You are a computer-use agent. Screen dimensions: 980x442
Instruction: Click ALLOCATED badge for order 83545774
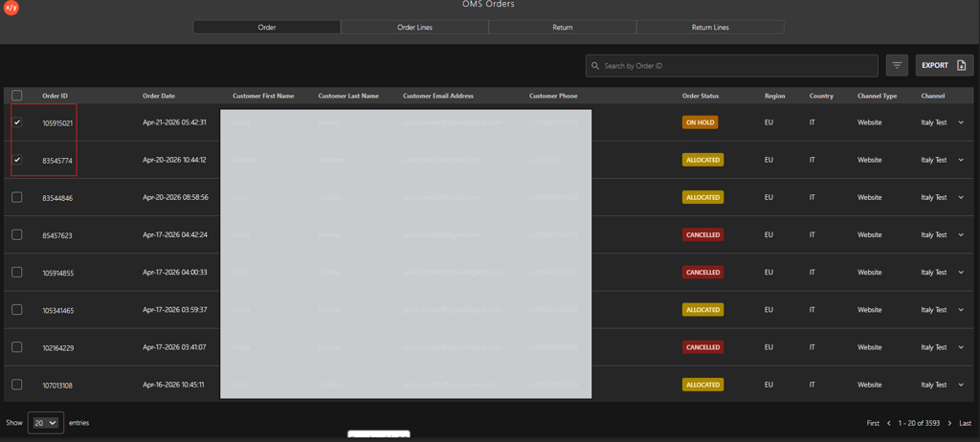point(702,160)
